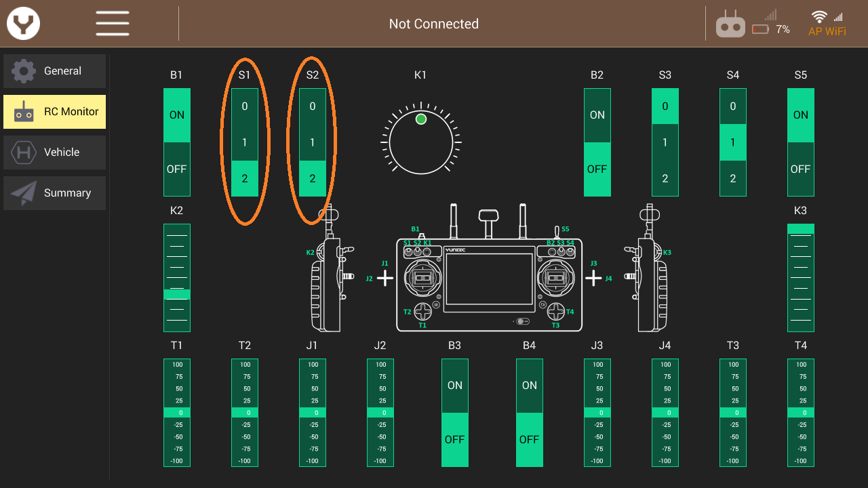The width and height of the screenshot is (868, 488).
Task: Click the remote controller status icon
Action: click(x=730, y=25)
